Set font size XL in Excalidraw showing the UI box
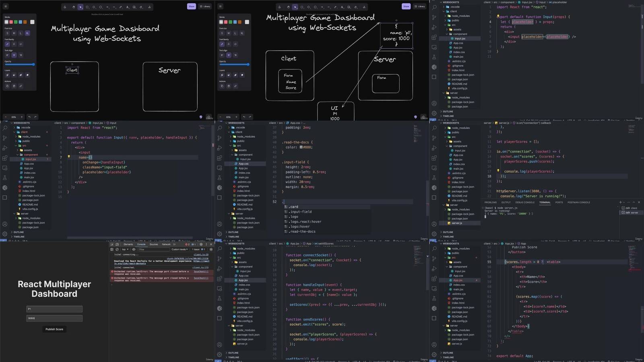Viewport: 644px width, 362px height. coord(242,33)
